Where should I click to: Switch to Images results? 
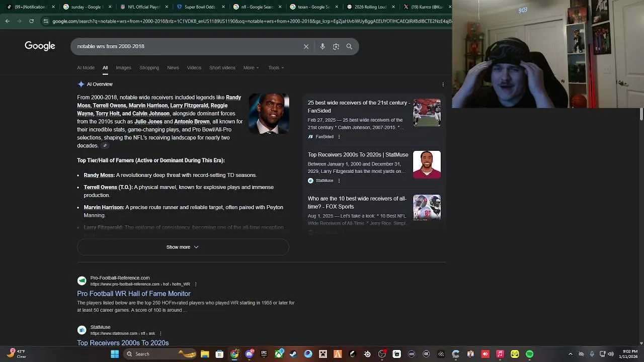[x=123, y=68]
